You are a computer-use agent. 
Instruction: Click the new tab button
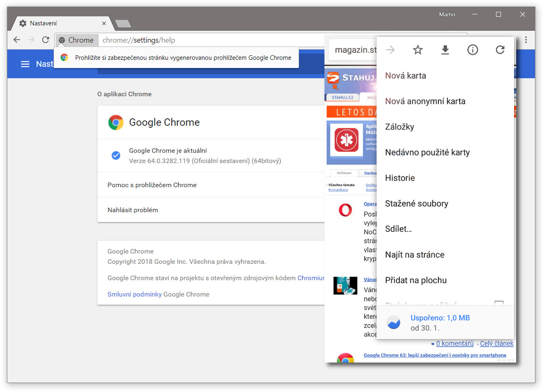(x=123, y=24)
